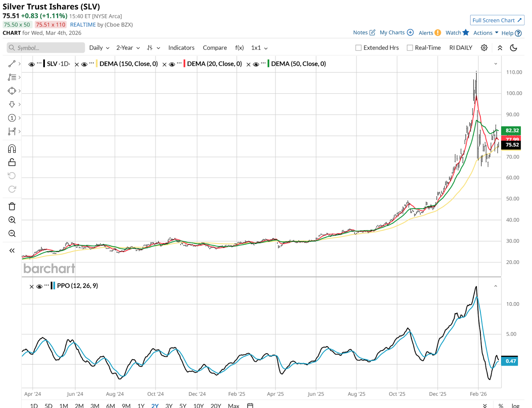Open the Daily frequency dropdown
The width and height of the screenshot is (532, 408).
pos(99,48)
